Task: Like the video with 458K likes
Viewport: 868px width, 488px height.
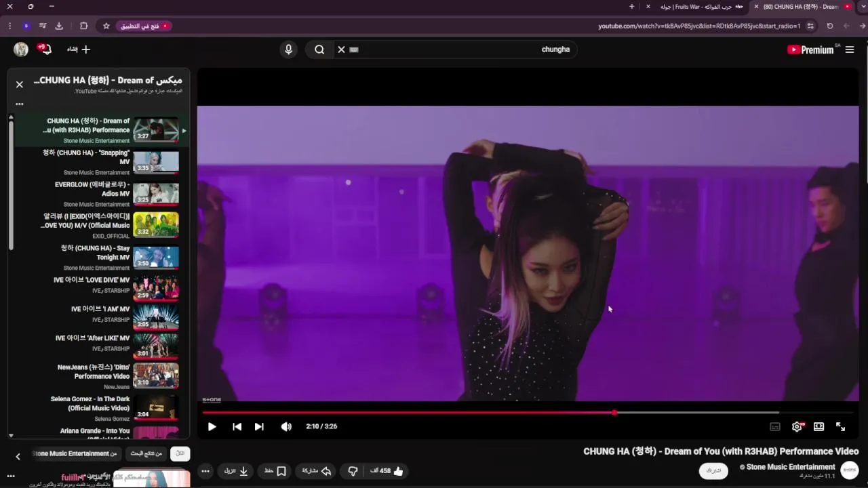Action: point(387,471)
